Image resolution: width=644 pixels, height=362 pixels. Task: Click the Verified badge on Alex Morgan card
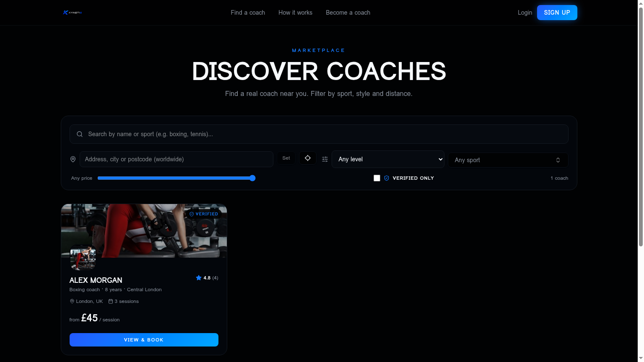[x=204, y=214]
